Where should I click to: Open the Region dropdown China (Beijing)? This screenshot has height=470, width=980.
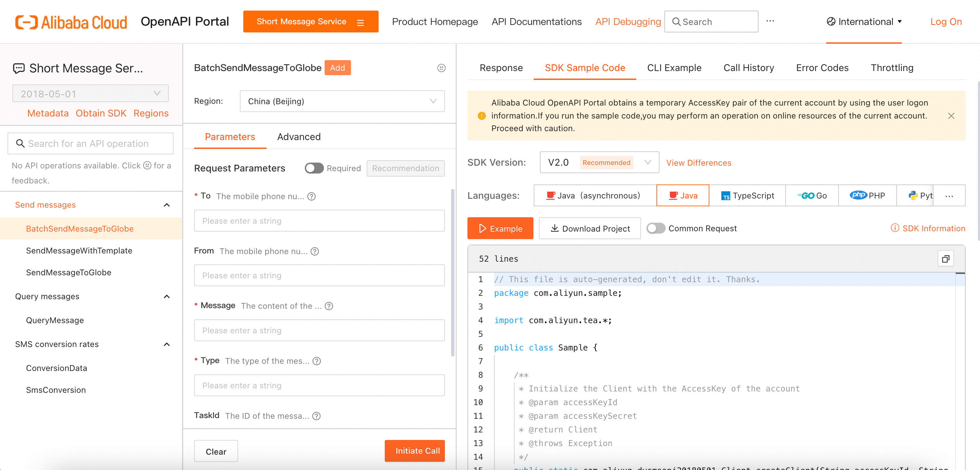click(342, 101)
